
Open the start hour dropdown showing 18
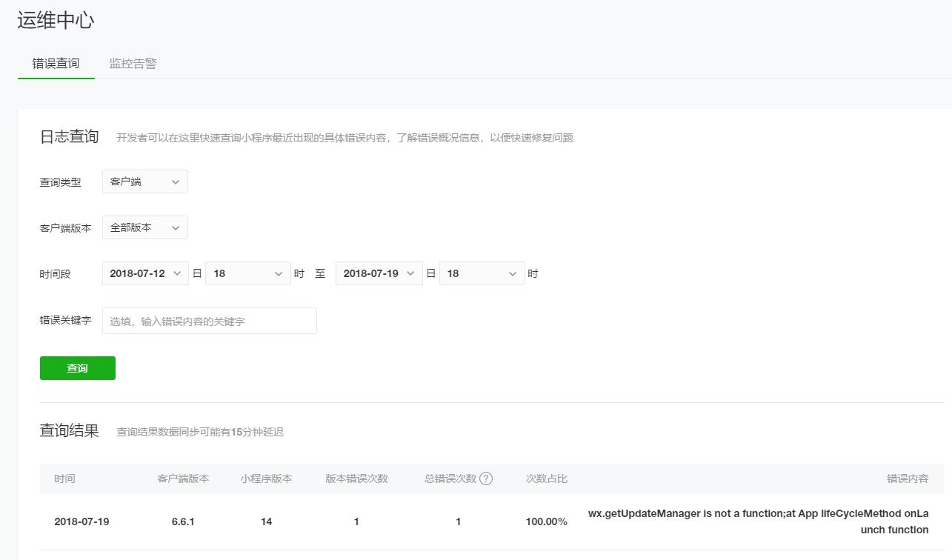click(x=248, y=273)
